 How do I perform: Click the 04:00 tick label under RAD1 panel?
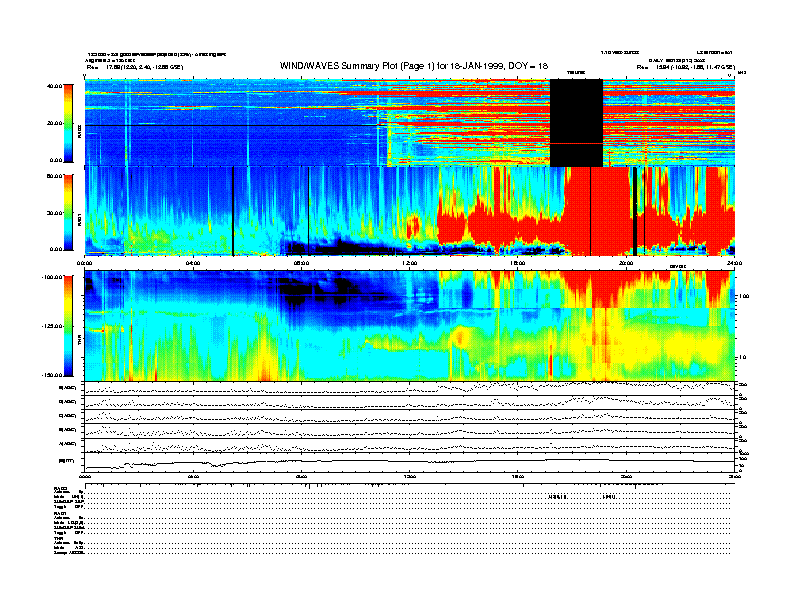[x=192, y=263]
